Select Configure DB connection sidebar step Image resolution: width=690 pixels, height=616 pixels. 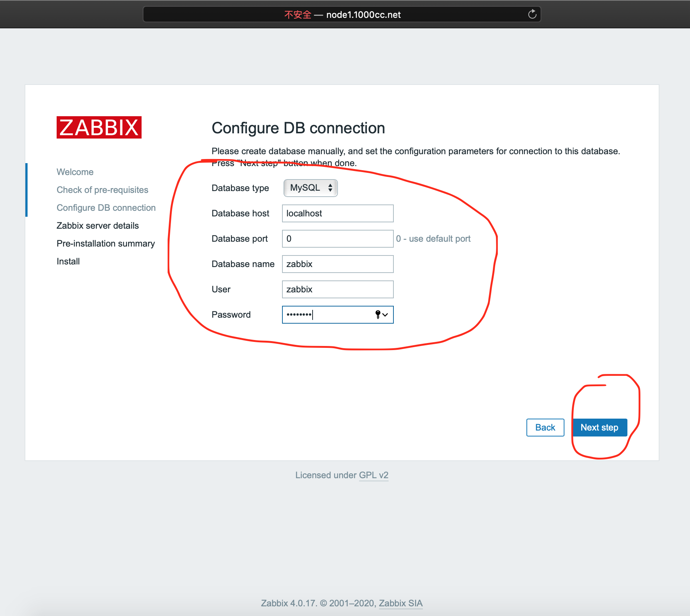click(x=106, y=208)
